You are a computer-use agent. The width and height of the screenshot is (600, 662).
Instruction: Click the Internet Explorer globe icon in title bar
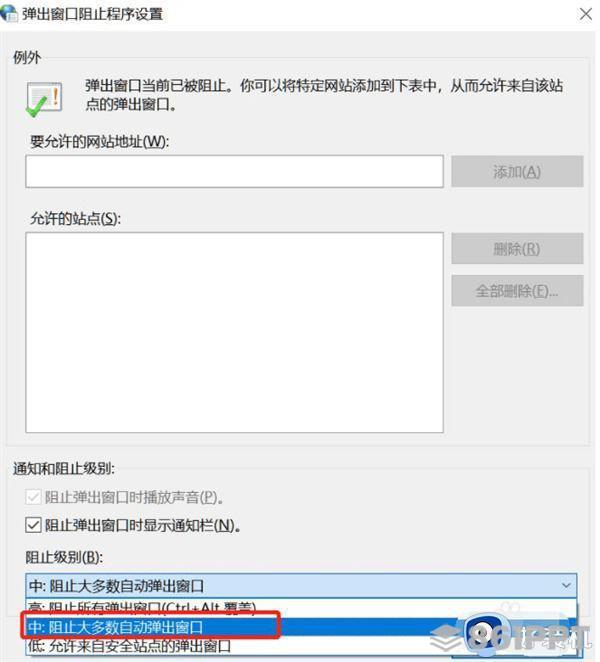coord(8,13)
